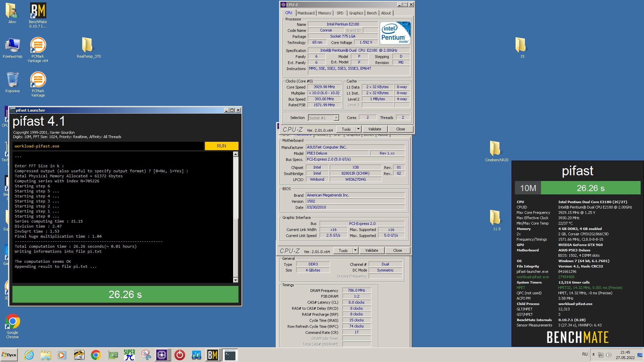Viewport: 644px width, 362px height.
Task: Click the workload-pifast.exe path field
Action: click(x=108, y=146)
